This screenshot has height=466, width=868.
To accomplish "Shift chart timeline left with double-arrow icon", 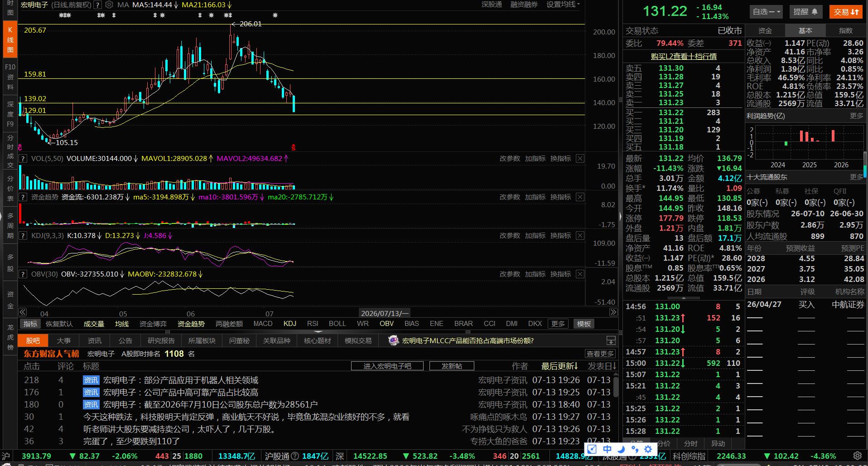I will pyautogui.click(x=22, y=312).
